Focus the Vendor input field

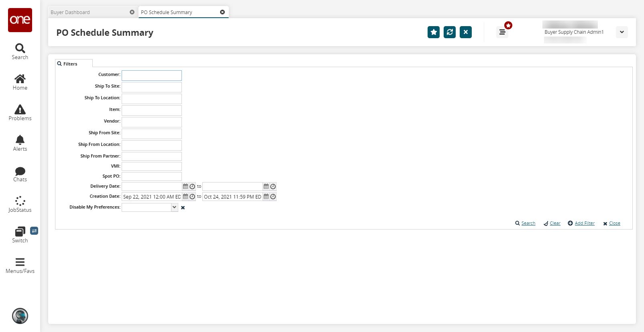152,122
